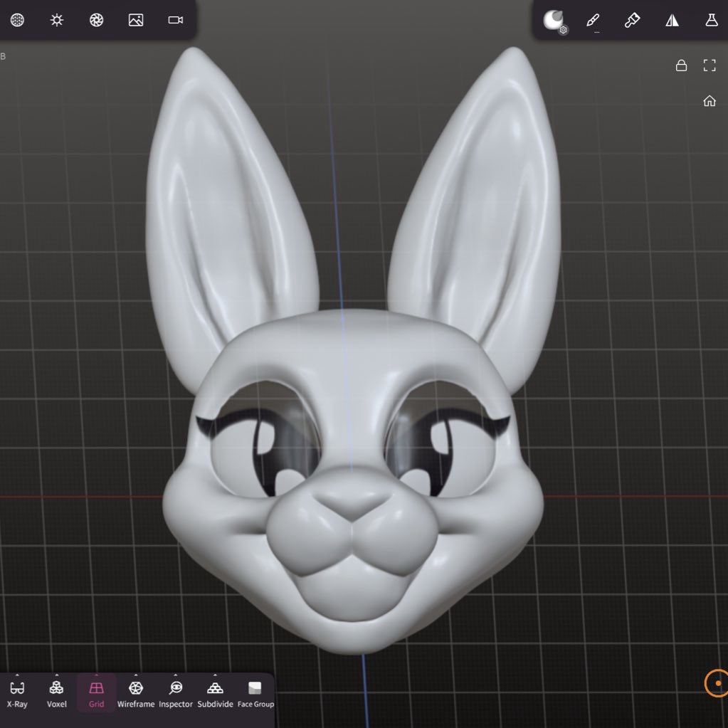Open the stroke settings pen icon
Image resolution: width=728 pixels, height=728 pixels.
(x=593, y=20)
